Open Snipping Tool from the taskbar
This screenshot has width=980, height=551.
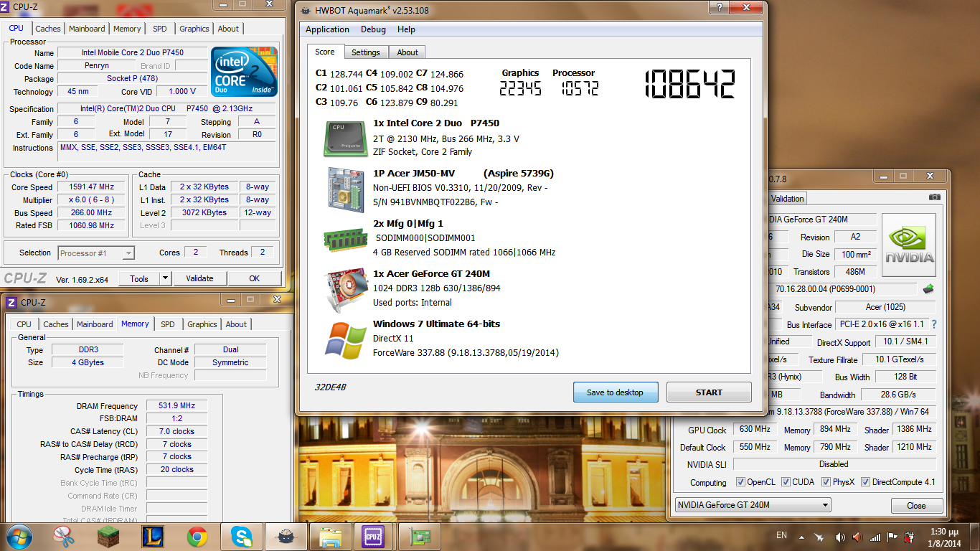65,537
